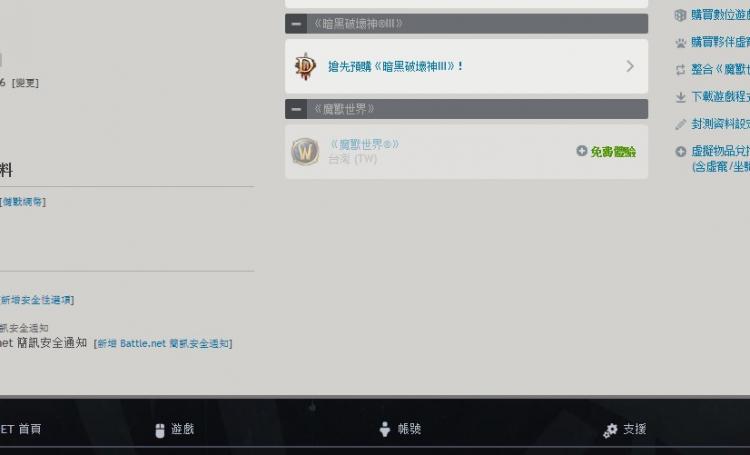
Task: Click the plus icon beside 虛擬物品兌換
Action: click(680, 152)
